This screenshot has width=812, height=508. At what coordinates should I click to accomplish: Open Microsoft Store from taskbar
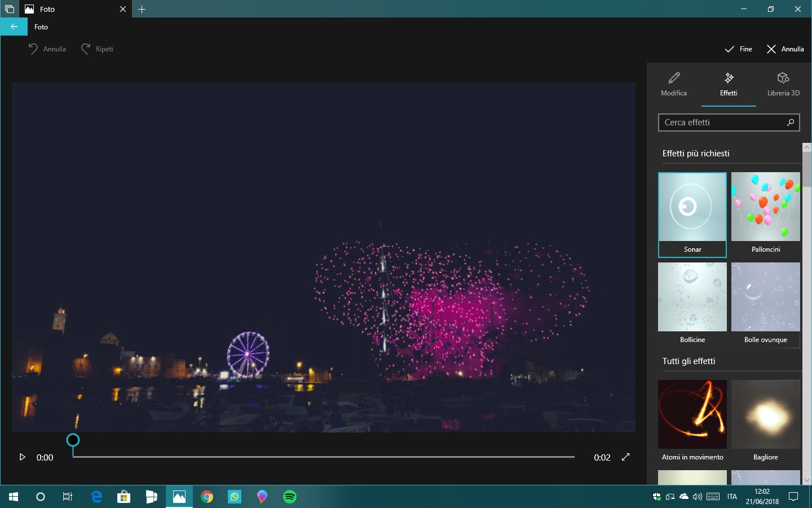pyautogui.click(x=124, y=497)
